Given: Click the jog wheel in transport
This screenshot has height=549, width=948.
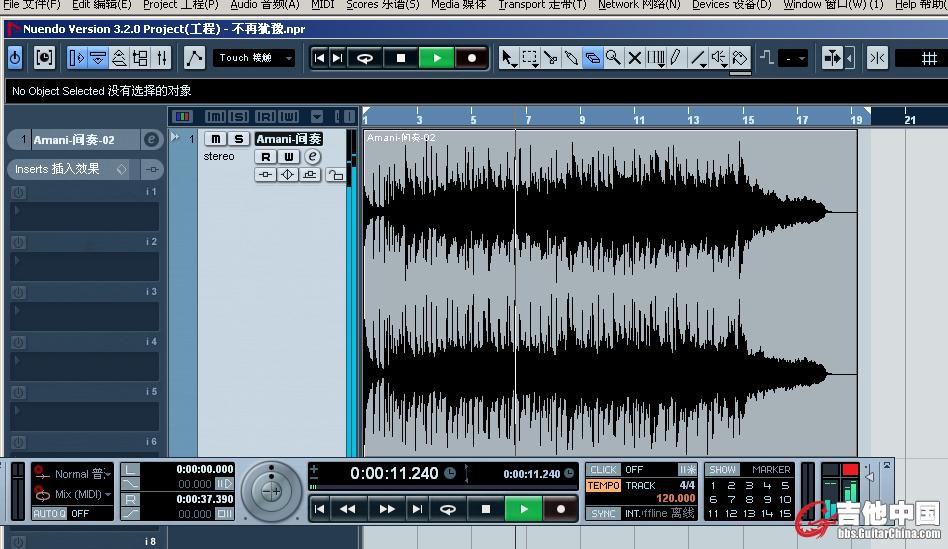Looking at the screenshot, I should 271,492.
